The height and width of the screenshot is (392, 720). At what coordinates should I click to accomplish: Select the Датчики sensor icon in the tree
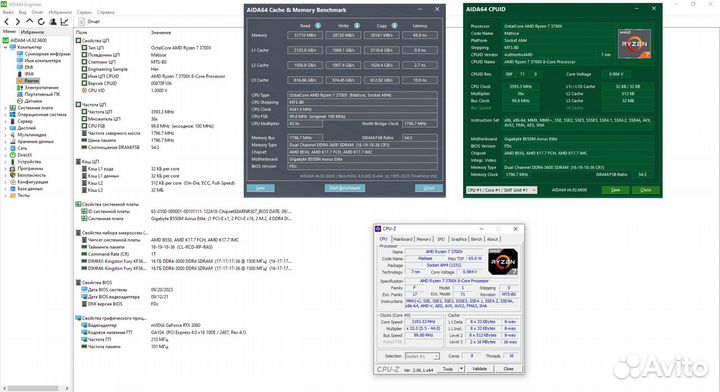(x=20, y=101)
